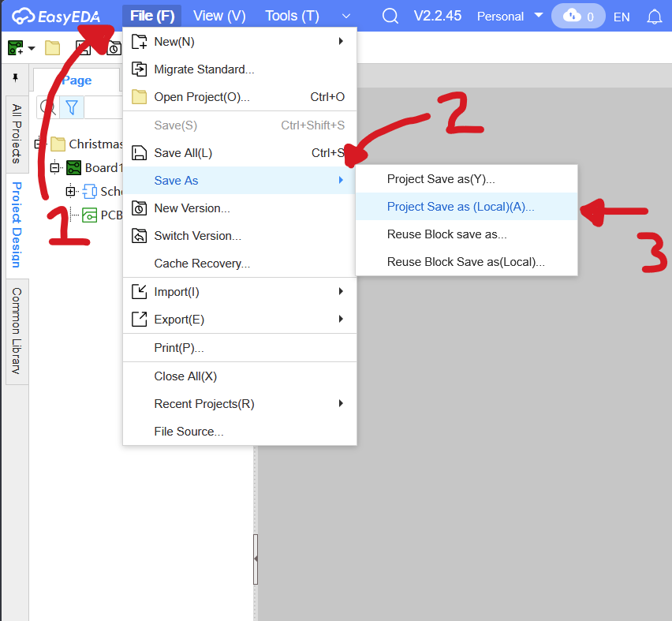Screen dimensions: 672x621
Task: Click the EasyEDA logo
Action: (x=56, y=17)
